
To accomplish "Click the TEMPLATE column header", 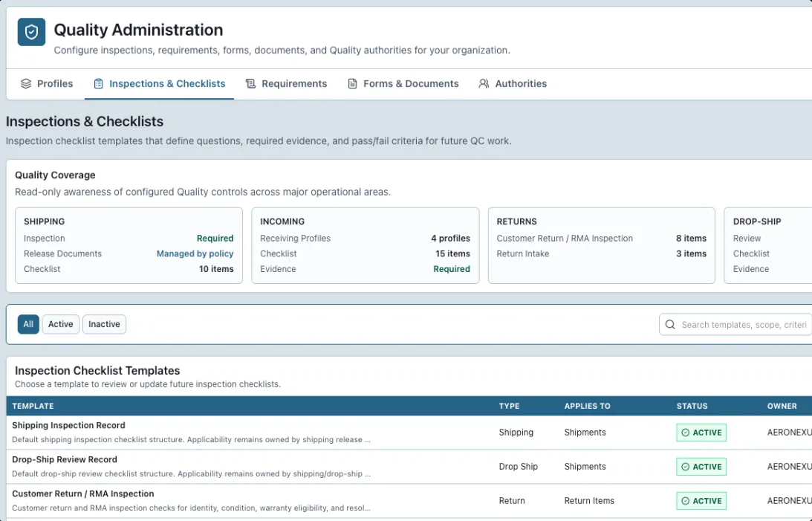I will (x=33, y=406).
